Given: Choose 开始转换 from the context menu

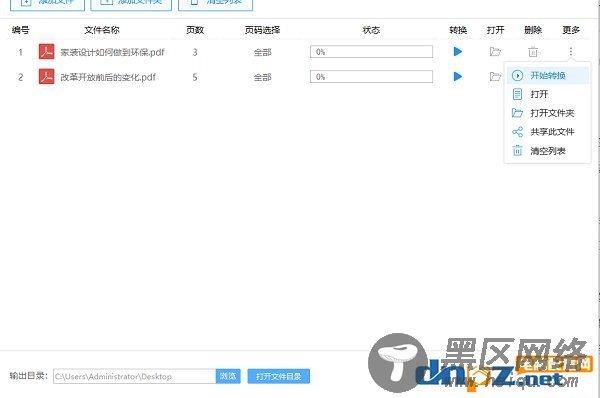Looking at the screenshot, I should point(548,75).
